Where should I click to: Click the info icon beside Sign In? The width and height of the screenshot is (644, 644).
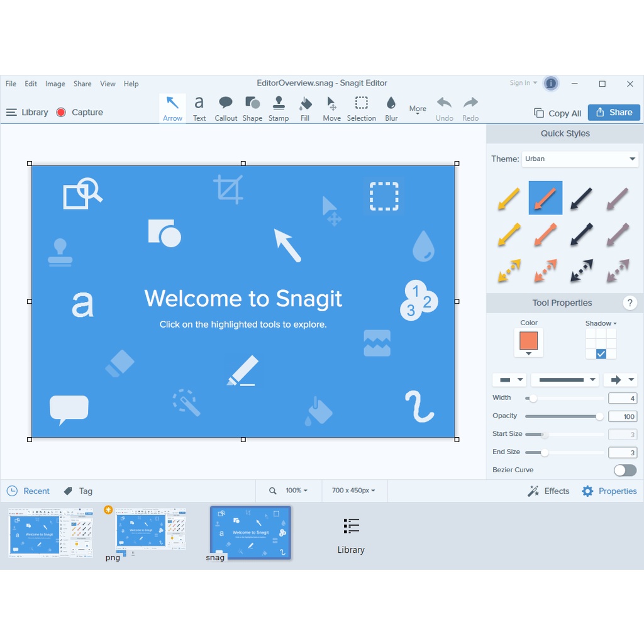coord(551,84)
